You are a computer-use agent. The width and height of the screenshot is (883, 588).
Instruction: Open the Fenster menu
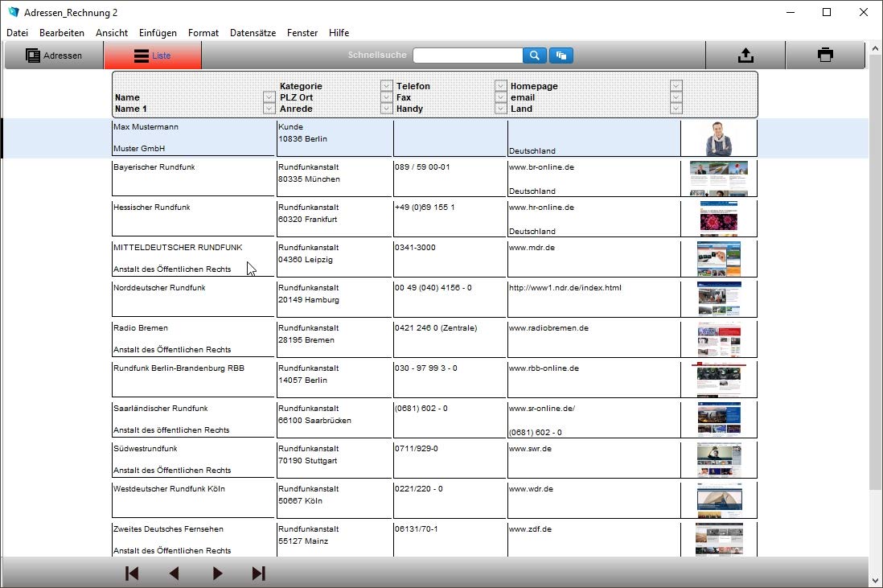302,33
